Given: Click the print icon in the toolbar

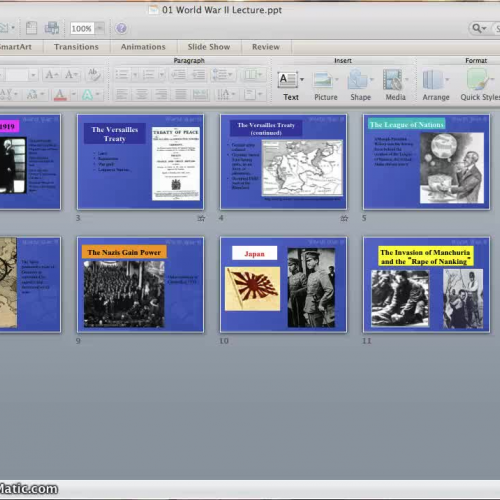Looking at the screenshot, I should (52, 28).
